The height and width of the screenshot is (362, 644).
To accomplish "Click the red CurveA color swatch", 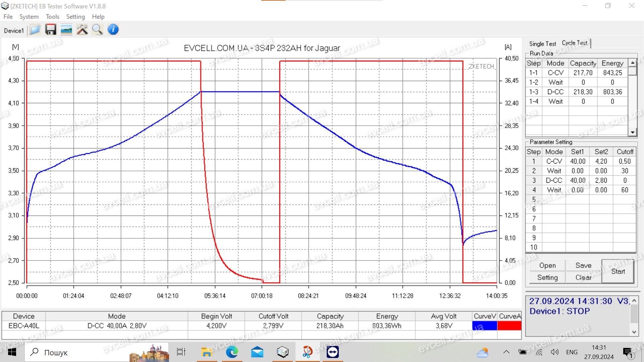I will [x=509, y=325].
